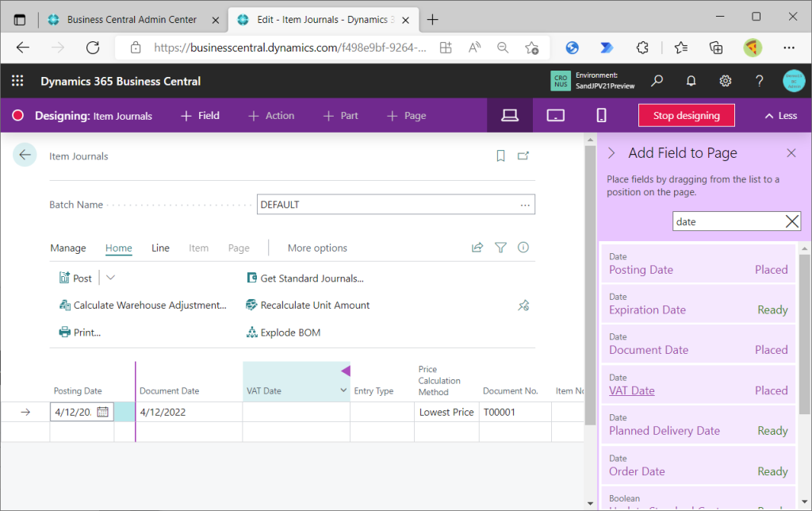
Task: Open the Page menu in the action bar
Action: point(239,248)
